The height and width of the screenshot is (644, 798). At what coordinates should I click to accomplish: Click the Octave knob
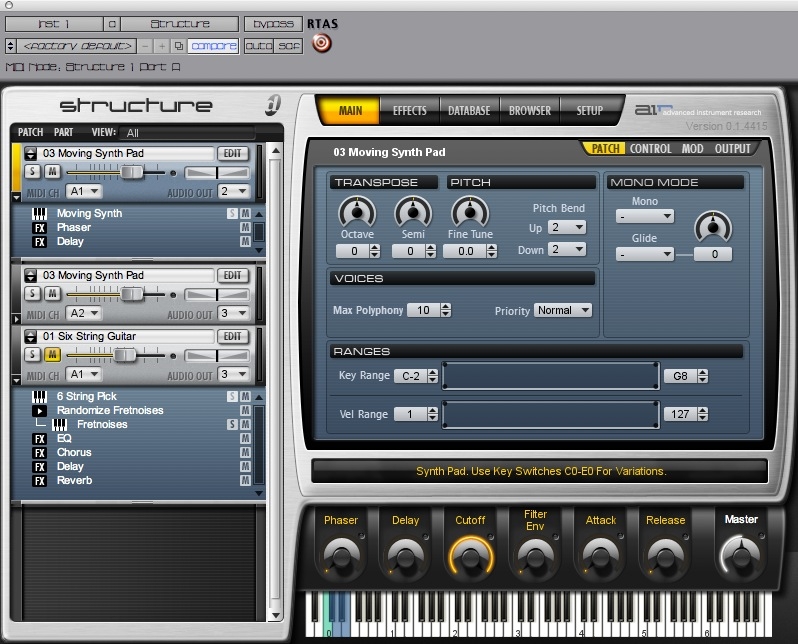357,212
